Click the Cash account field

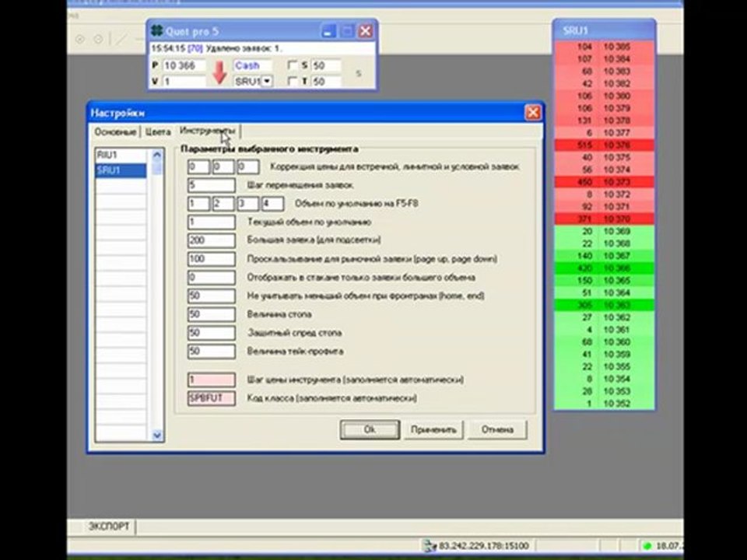[251, 65]
